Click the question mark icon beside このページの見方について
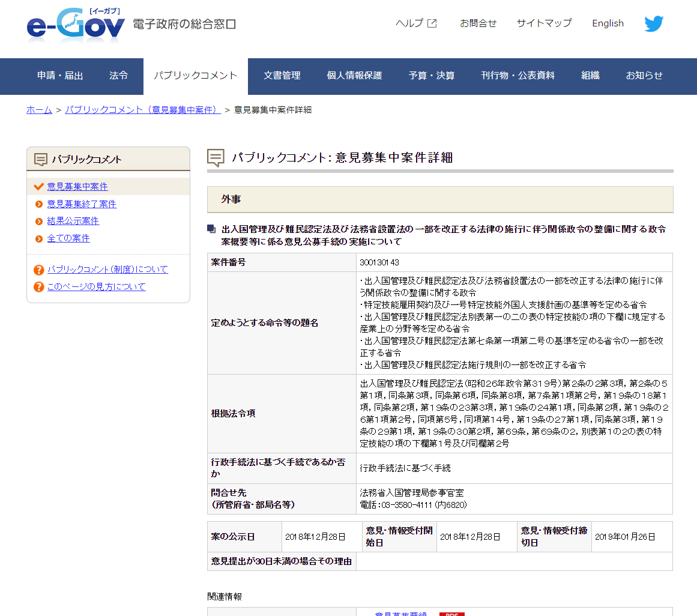Viewport: 697px width, 616px height. tap(39, 287)
